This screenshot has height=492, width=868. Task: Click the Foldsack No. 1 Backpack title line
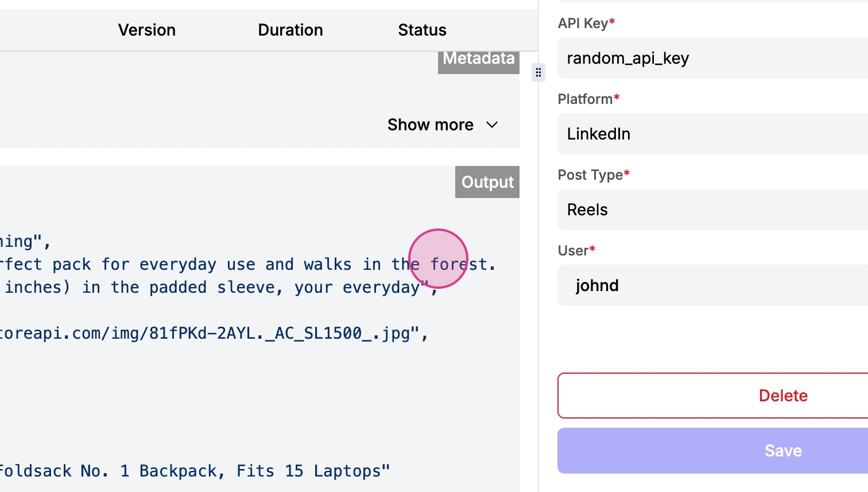(194, 471)
